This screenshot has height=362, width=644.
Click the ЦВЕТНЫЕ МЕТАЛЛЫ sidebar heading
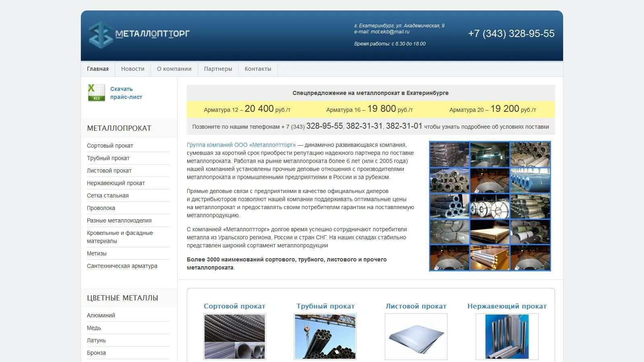(x=122, y=298)
